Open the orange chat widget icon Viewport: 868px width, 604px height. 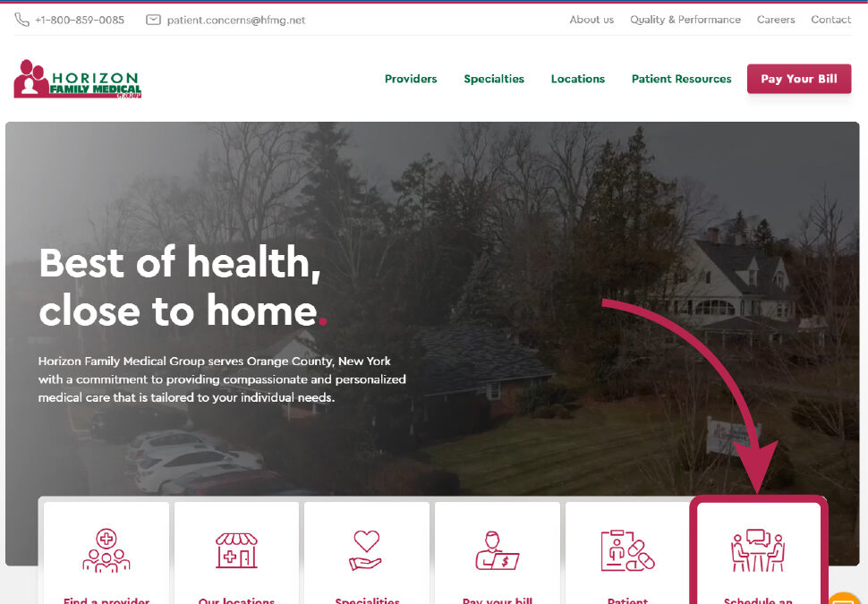click(x=844, y=599)
